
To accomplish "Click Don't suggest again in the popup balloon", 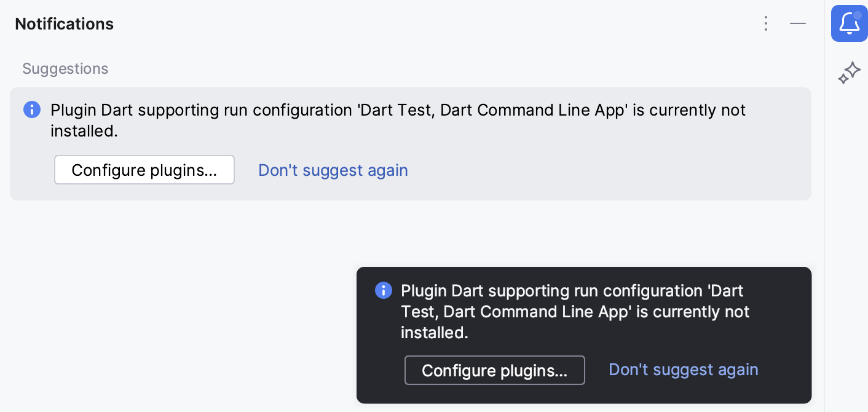I will point(683,370).
